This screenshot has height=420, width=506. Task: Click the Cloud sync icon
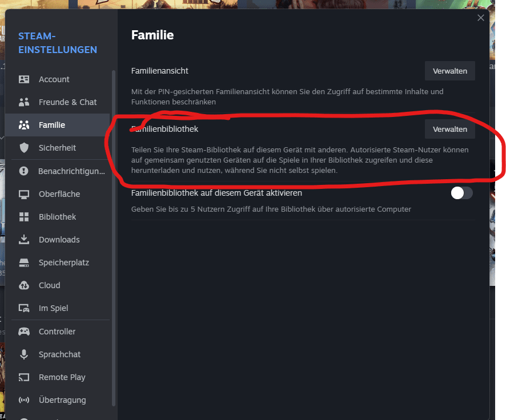click(24, 285)
